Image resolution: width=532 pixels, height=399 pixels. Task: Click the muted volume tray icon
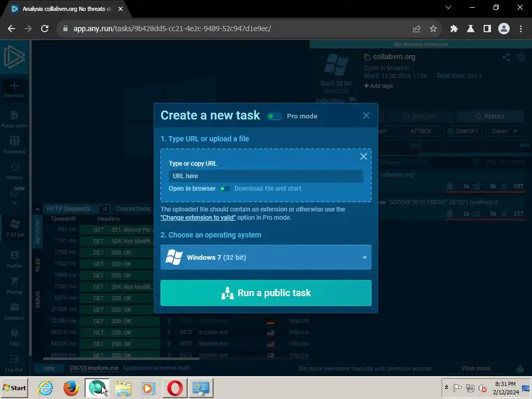tap(482, 388)
